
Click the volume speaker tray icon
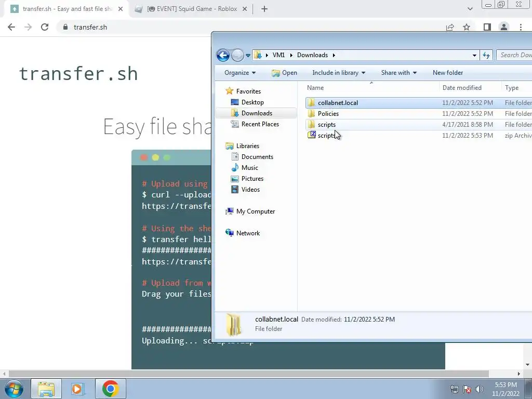[480, 389]
